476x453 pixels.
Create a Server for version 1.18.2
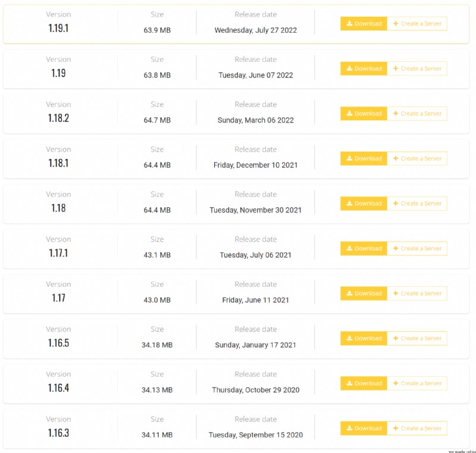click(x=417, y=114)
